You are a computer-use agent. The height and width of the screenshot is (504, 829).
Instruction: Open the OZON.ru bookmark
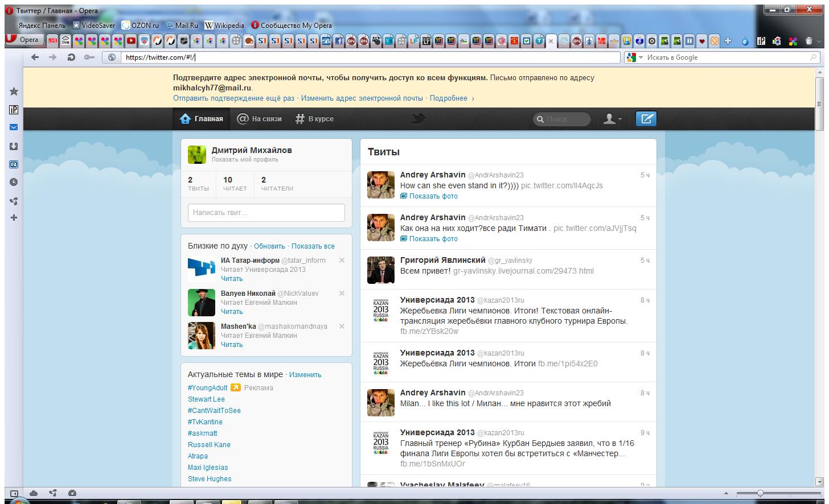coord(141,25)
